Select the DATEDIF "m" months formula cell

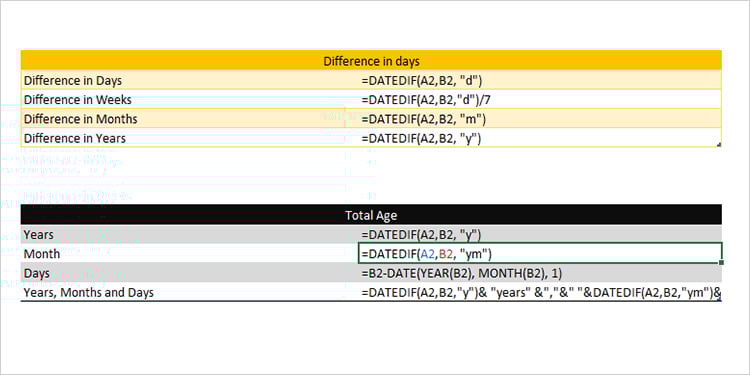click(x=540, y=119)
